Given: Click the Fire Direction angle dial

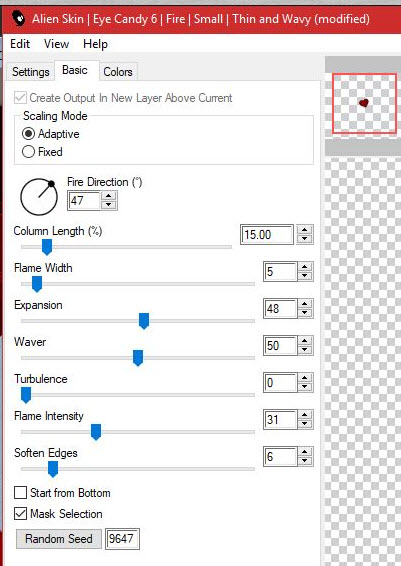Looking at the screenshot, I should (x=39, y=197).
